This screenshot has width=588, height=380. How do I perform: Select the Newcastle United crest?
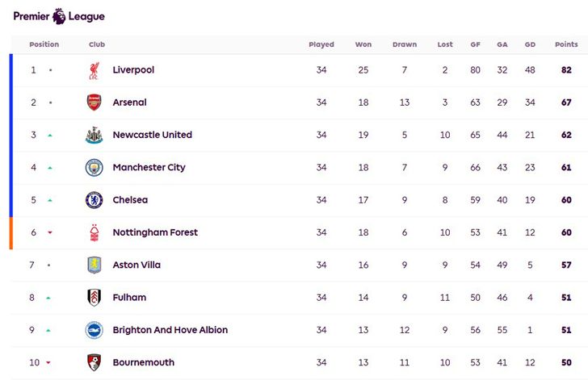(x=94, y=135)
